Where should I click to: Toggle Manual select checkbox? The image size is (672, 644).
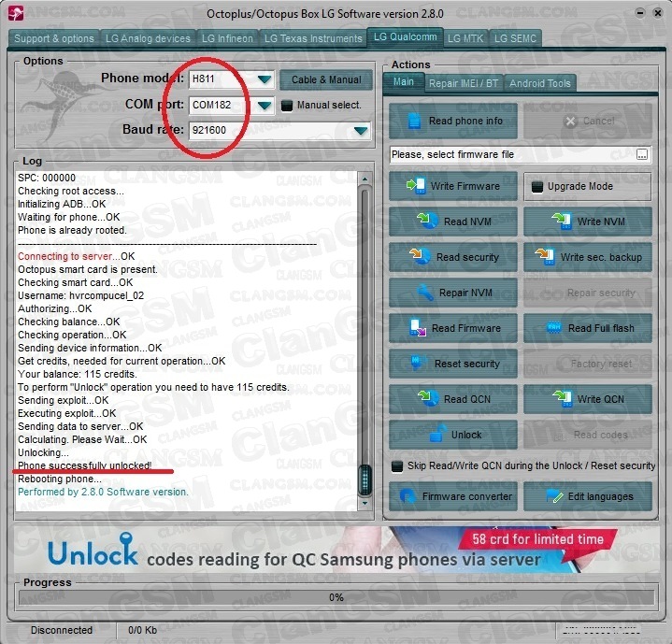287,106
